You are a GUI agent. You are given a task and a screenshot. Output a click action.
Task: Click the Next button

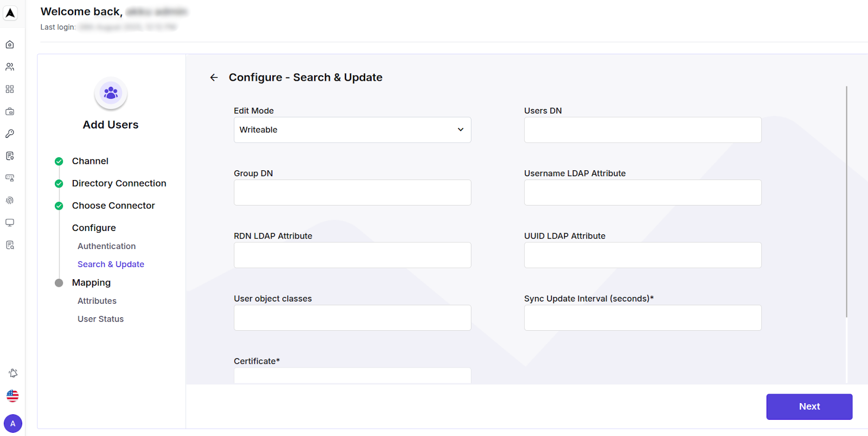click(809, 407)
